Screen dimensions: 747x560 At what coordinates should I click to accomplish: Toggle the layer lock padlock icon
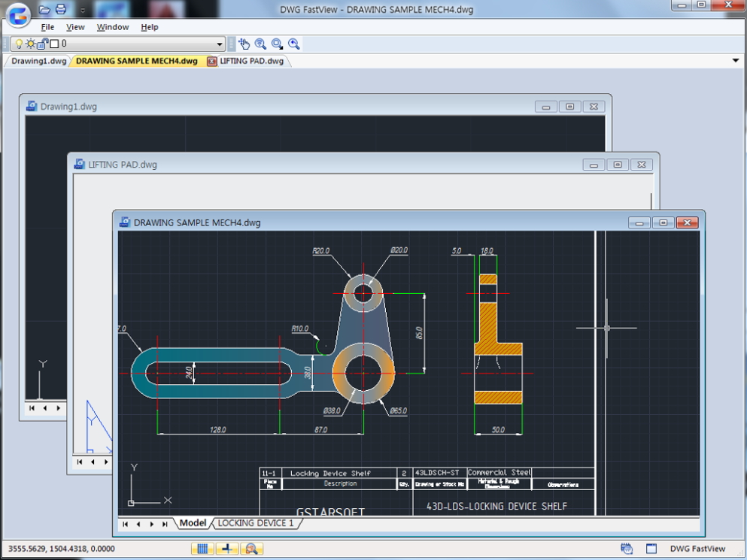(x=42, y=44)
